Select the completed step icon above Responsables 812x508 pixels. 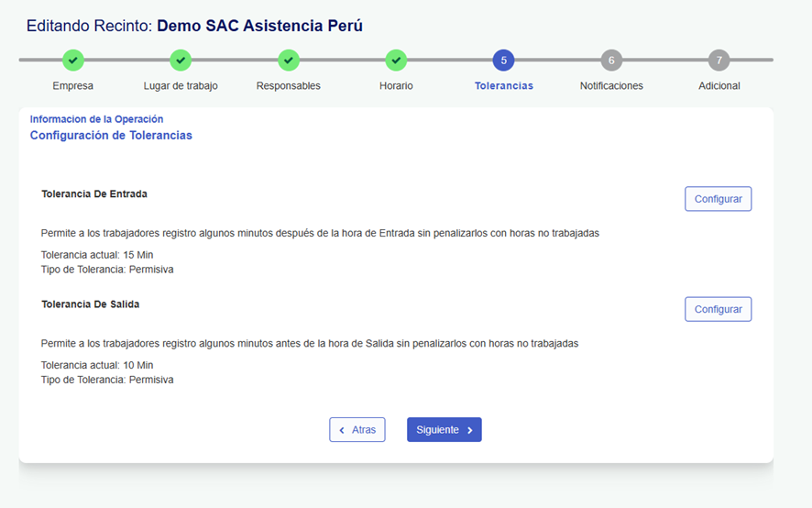coord(289,61)
